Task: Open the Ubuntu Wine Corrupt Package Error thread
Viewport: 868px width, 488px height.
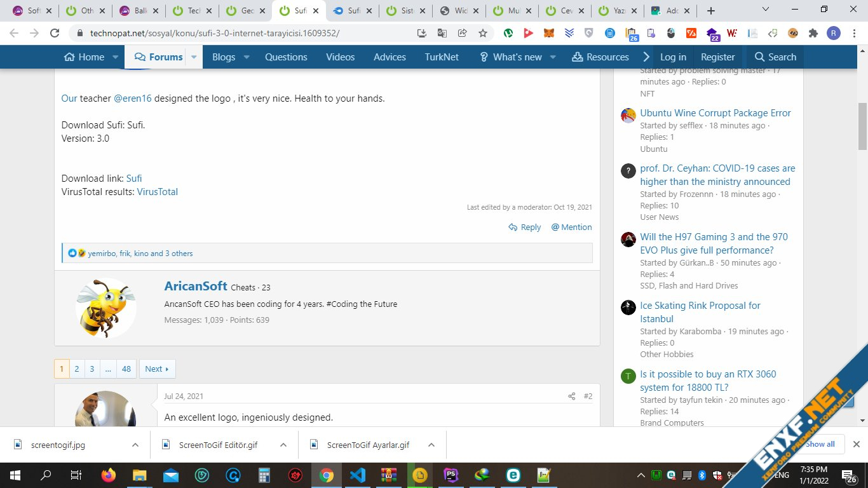Action: (715, 113)
